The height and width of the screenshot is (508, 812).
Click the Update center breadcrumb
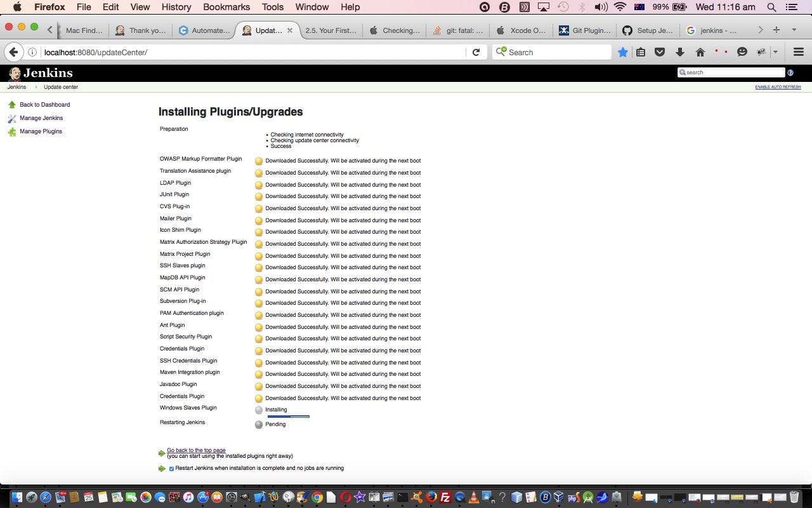coord(61,87)
